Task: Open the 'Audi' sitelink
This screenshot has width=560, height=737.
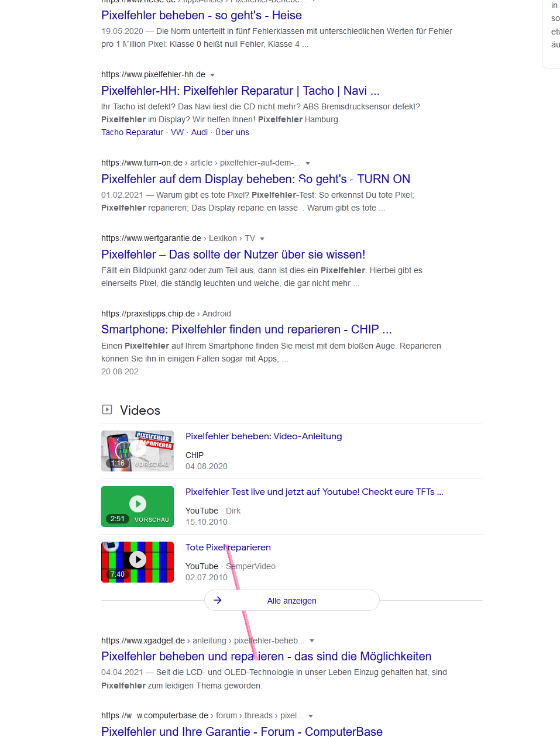Action: click(x=200, y=132)
